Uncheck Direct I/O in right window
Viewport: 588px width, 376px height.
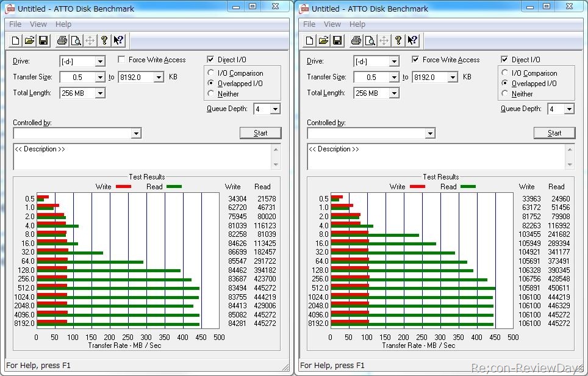click(x=504, y=60)
